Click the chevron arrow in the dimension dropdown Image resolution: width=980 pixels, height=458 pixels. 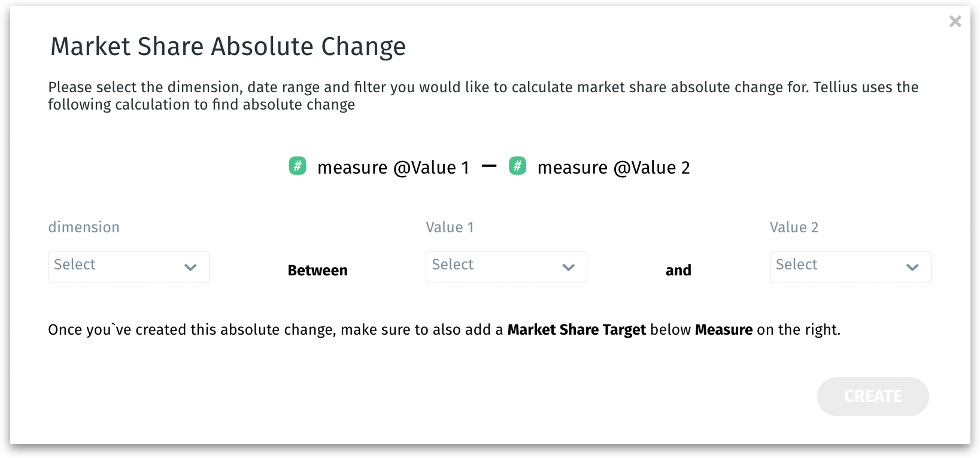coord(190,268)
